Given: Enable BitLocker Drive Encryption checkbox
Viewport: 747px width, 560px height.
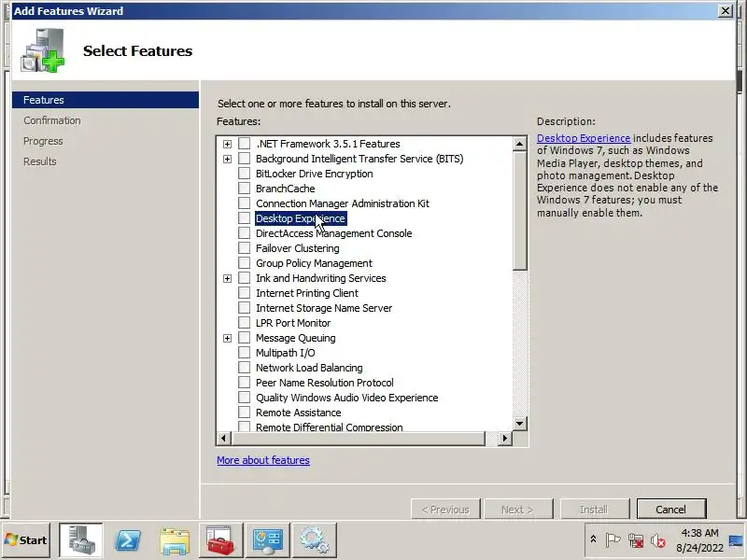Looking at the screenshot, I should (244, 174).
